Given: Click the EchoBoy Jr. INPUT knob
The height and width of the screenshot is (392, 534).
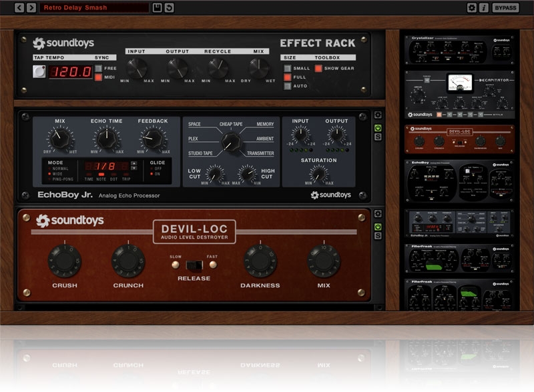Looking at the screenshot, I should tap(300, 134).
